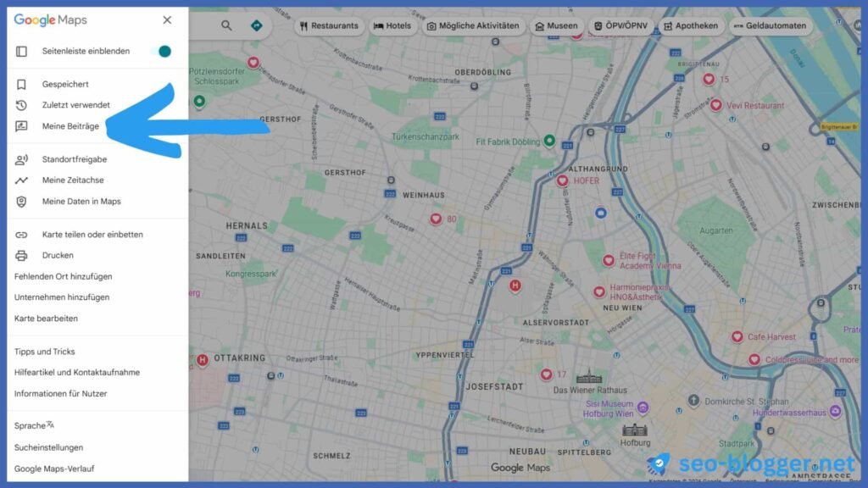Click the Sisi Museum Hofburg Wien marker
Viewport: 868px width, 488px height.
click(643, 408)
